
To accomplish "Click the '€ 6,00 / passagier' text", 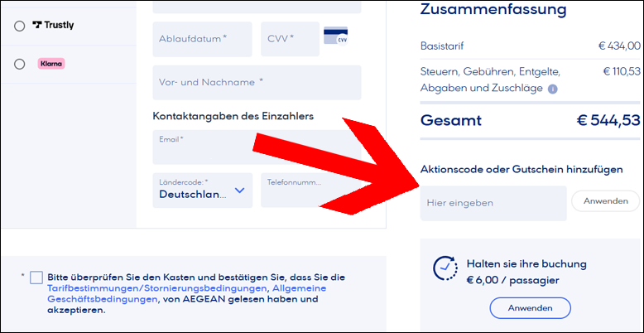I will pyautogui.click(x=513, y=281).
